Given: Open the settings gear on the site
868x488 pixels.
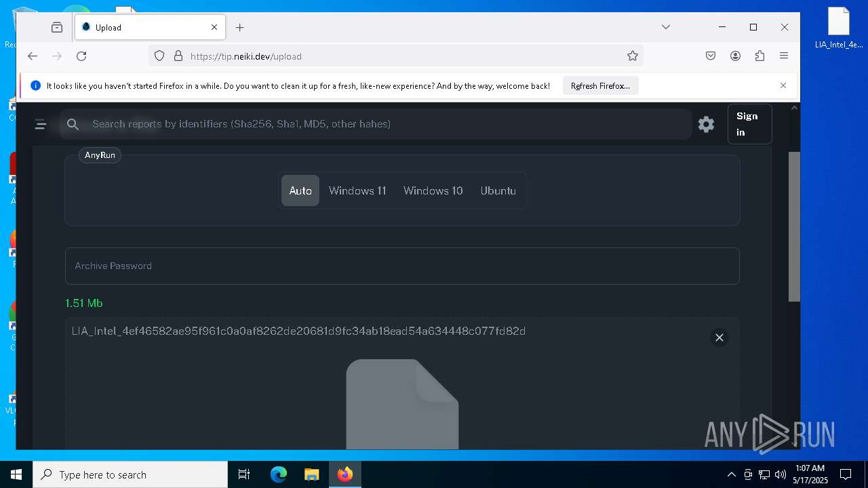Looking at the screenshot, I should (x=706, y=124).
